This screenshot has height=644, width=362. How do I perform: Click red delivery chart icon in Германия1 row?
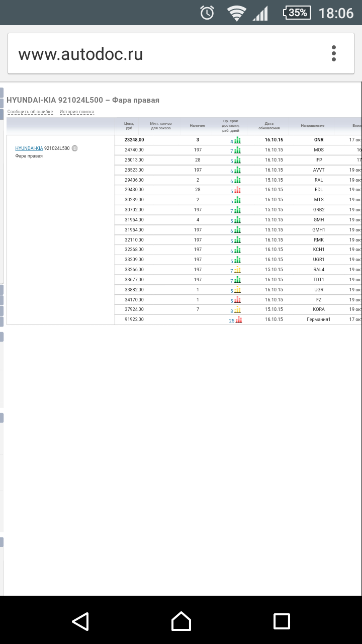(239, 319)
